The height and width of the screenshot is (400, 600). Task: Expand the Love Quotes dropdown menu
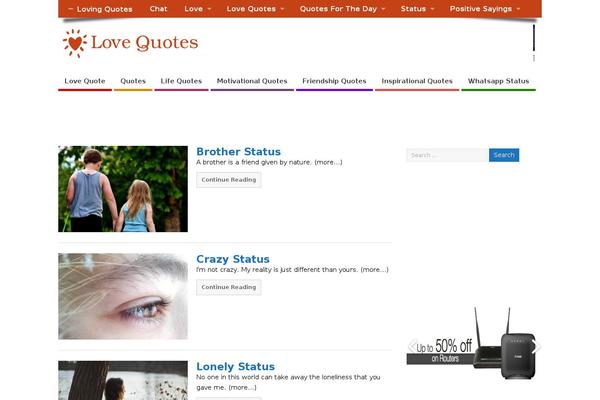pyautogui.click(x=255, y=9)
